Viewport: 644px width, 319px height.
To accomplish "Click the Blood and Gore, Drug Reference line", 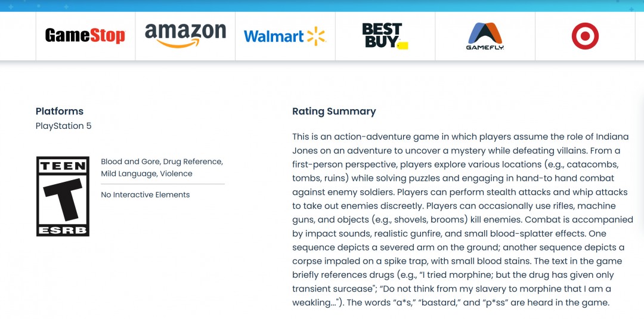I will pos(162,162).
